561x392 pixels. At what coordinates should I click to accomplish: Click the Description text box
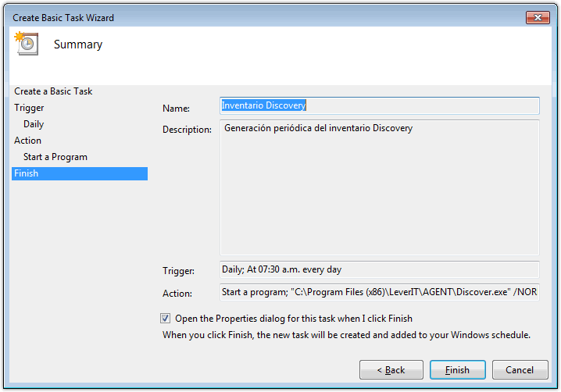(x=379, y=187)
